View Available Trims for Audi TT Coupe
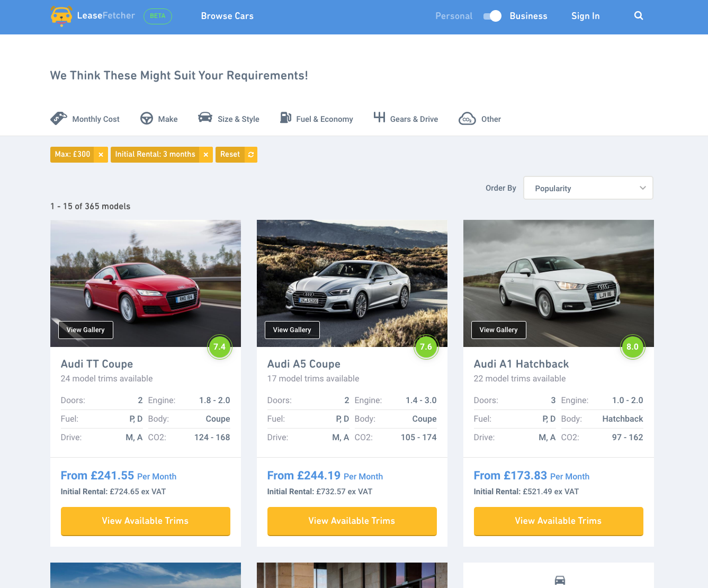Image resolution: width=708 pixels, height=588 pixels. click(146, 521)
